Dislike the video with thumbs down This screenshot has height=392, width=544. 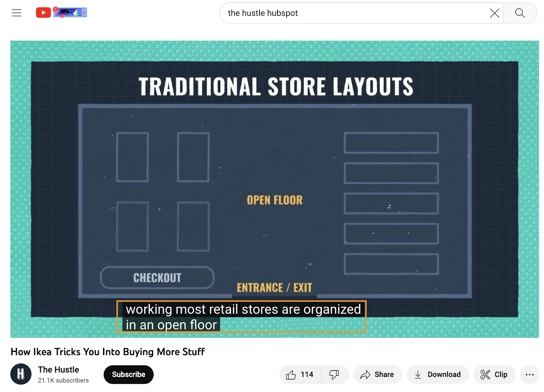(334, 375)
